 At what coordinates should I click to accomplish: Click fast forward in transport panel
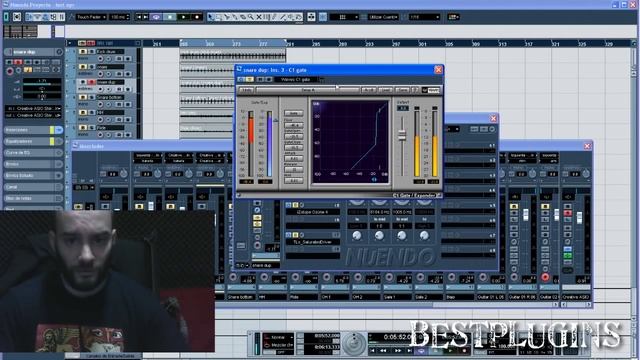397,351
